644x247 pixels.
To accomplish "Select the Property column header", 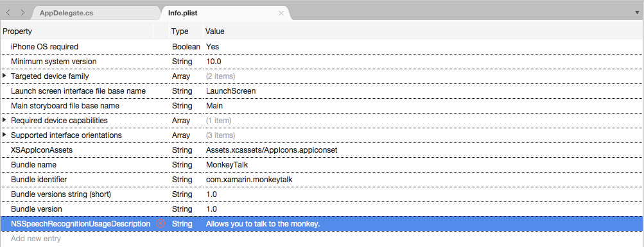I will (x=17, y=31).
